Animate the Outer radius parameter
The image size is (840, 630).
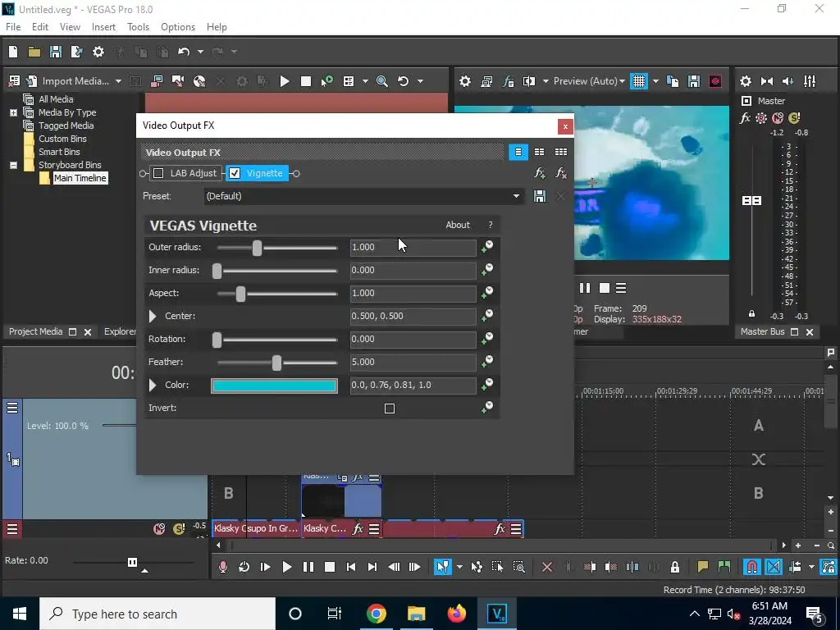click(x=487, y=246)
